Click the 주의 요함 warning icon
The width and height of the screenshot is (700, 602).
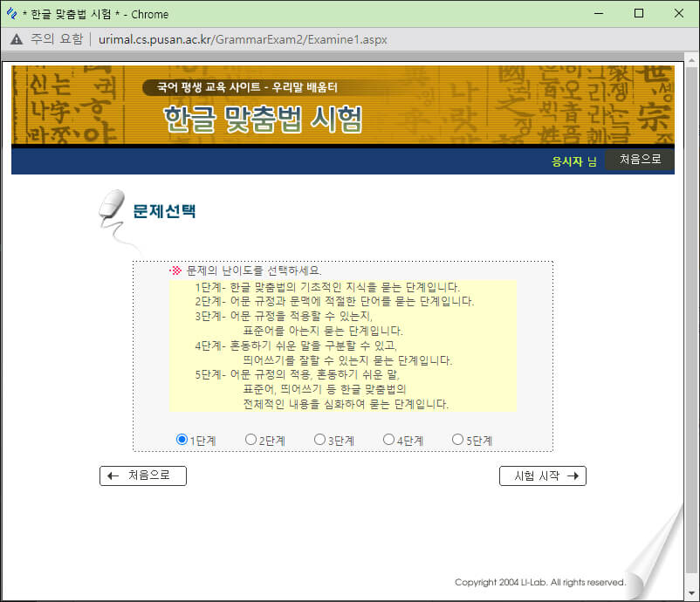click(15, 38)
